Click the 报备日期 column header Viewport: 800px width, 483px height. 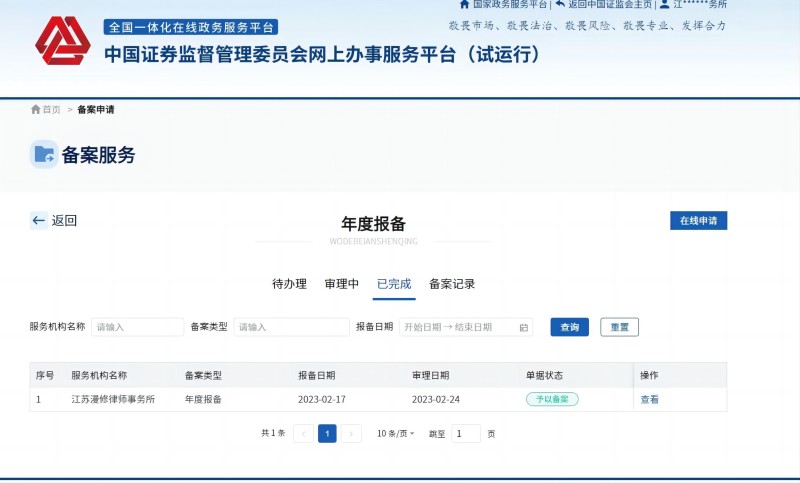click(316, 375)
